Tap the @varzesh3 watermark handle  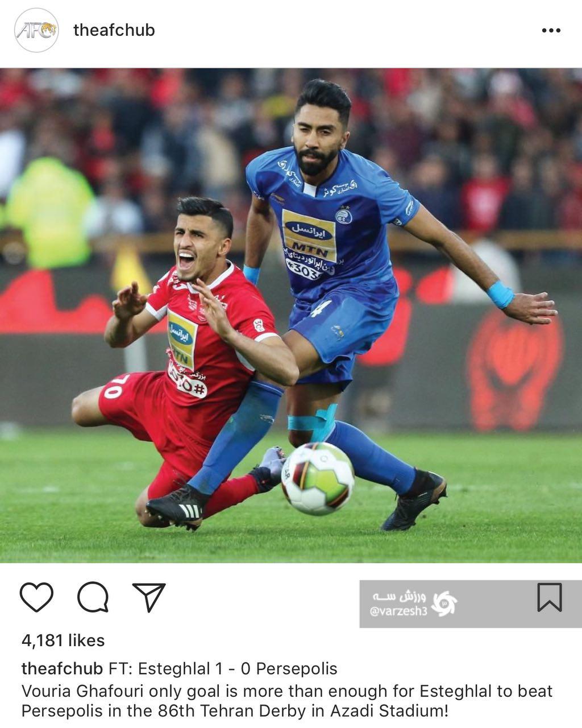pos(398,612)
